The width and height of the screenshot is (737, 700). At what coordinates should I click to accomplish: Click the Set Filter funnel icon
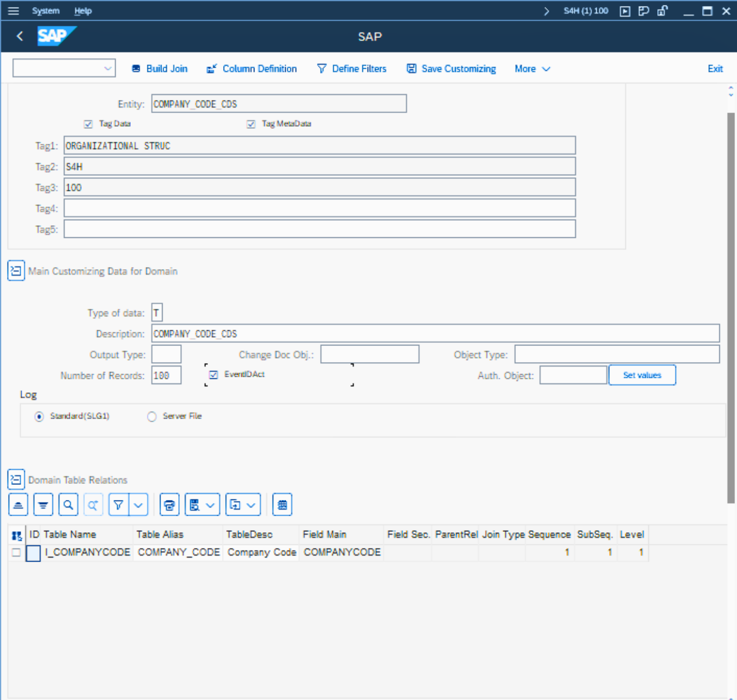pyautogui.click(x=119, y=505)
